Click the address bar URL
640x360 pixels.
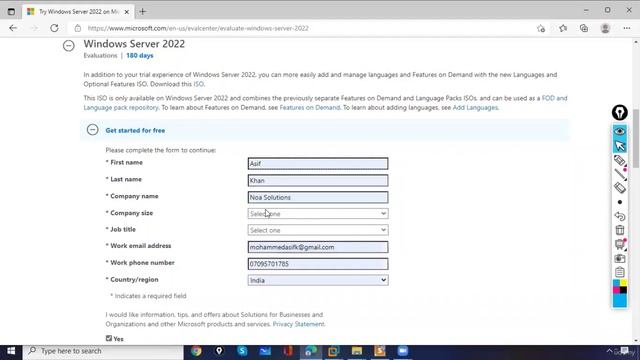[x=198, y=28]
